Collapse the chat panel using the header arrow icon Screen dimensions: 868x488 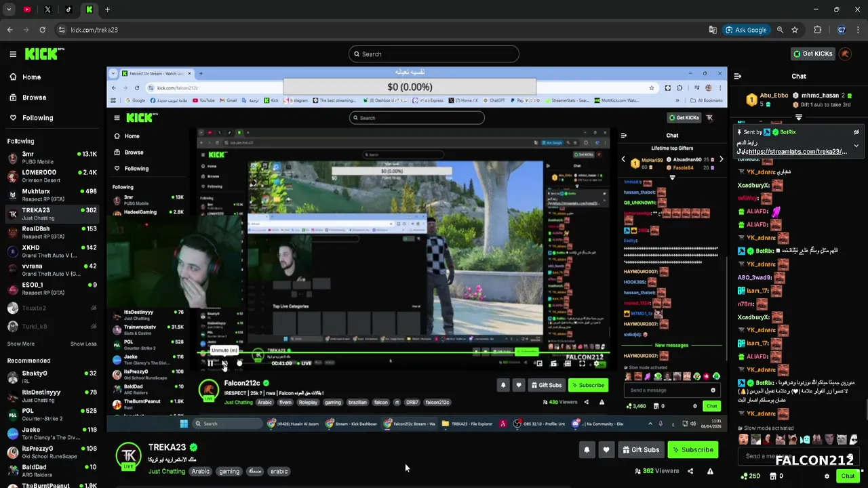[x=738, y=77]
